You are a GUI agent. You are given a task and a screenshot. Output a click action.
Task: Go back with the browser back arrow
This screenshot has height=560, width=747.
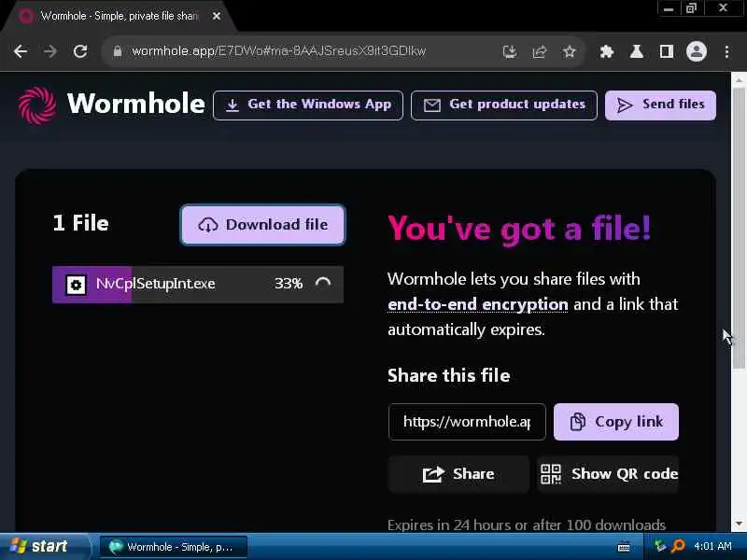(21, 51)
